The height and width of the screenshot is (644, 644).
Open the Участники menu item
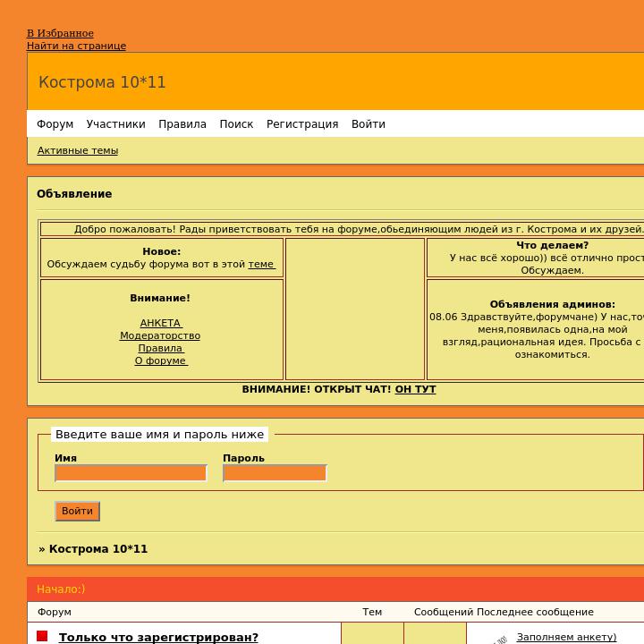pyautogui.click(x=115, y=124)
